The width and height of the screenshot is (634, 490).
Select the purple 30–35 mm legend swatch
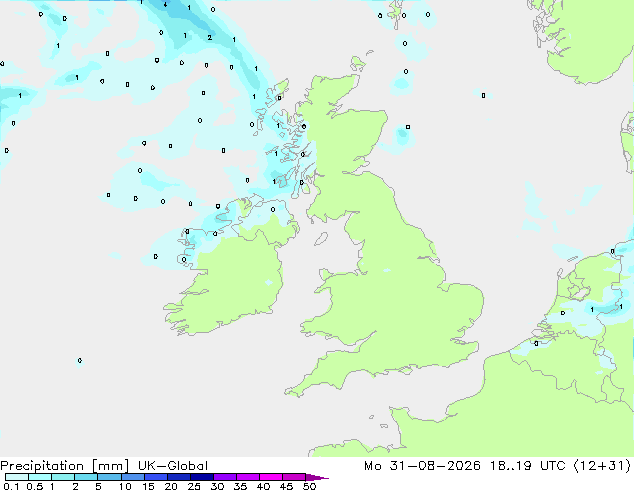(225, 477)
